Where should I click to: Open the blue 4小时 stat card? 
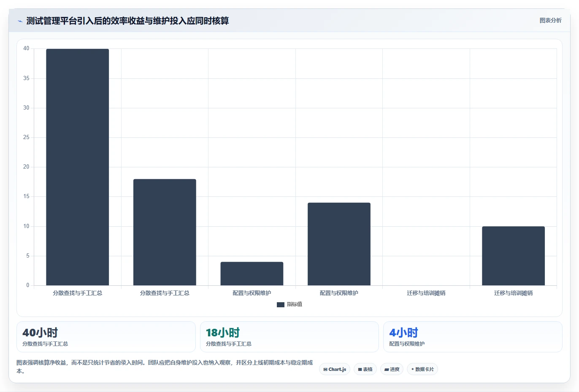click(473, 337)
